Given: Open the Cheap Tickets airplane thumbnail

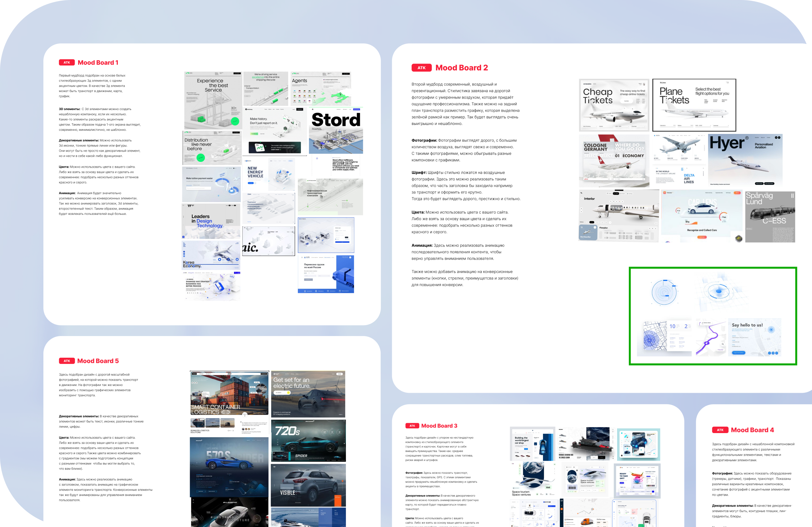Looking at the screenshot, I should (614, 105).
